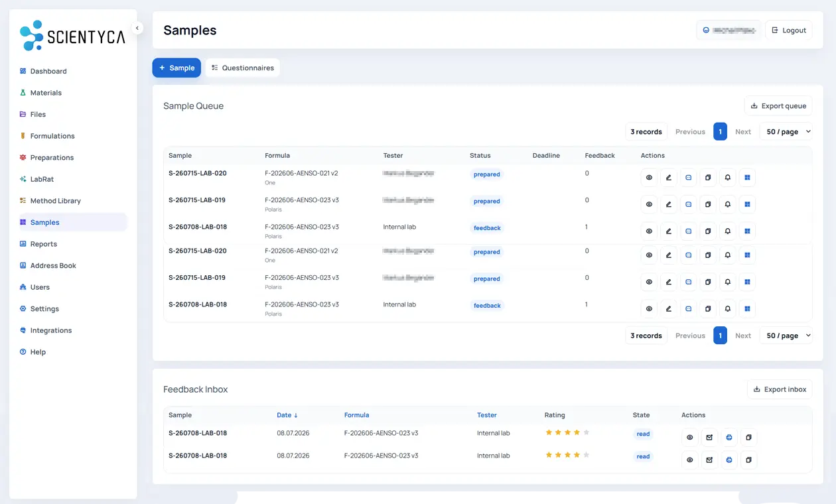Collapse the sidebar with the chevron button
The height and width of the screenshot is (504, 836).
point(137,28)
